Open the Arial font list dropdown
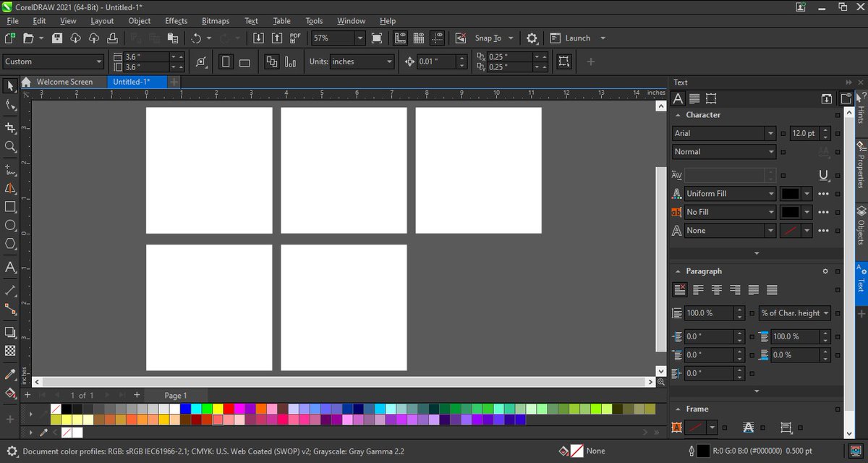 point(771,133)
